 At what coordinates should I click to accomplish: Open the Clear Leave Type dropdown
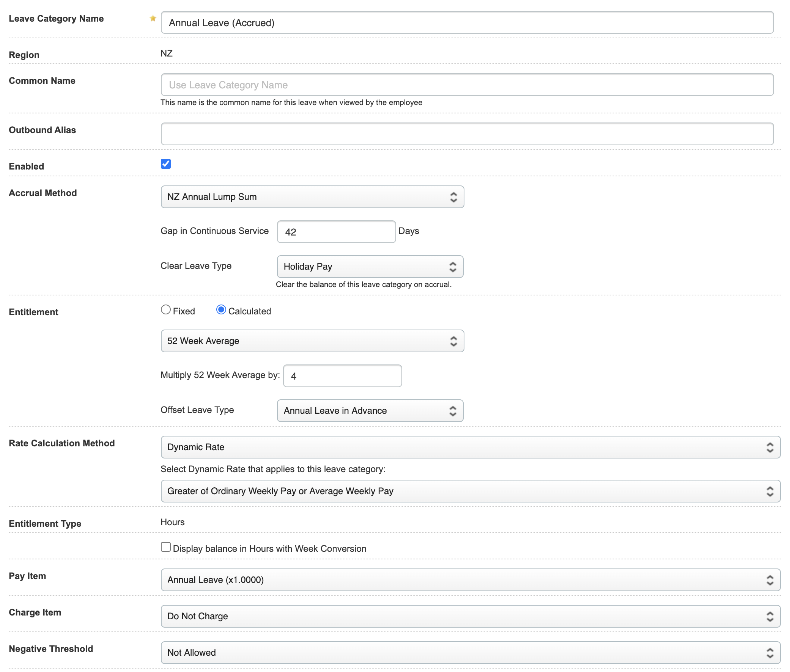[369, 267]
